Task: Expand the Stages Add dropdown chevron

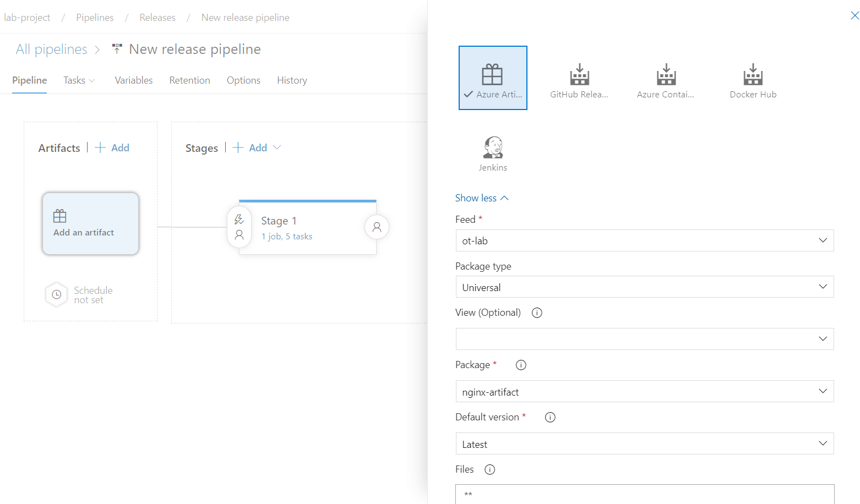Action: 277,147
